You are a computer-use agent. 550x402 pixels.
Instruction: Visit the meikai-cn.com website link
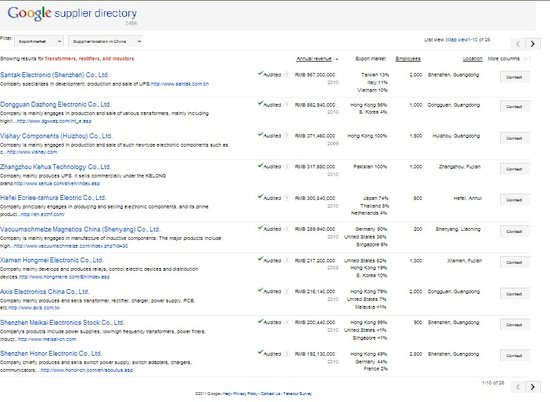click(47, 339)
